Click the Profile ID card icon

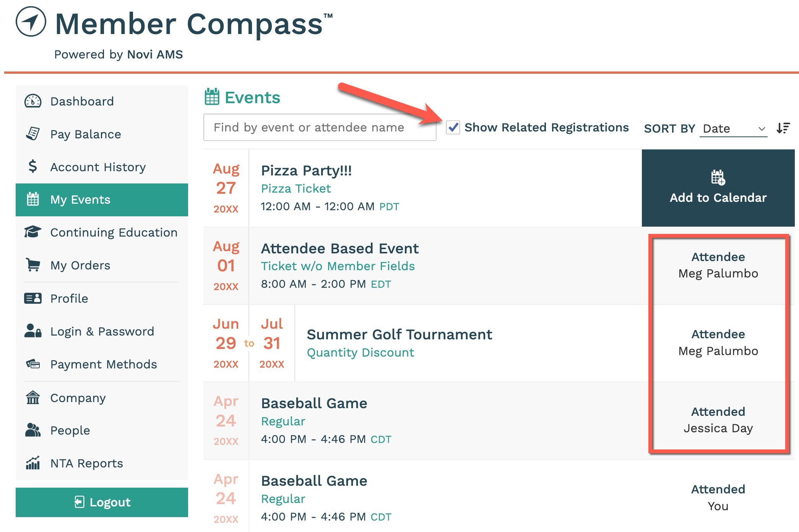(x=33, y=298)
